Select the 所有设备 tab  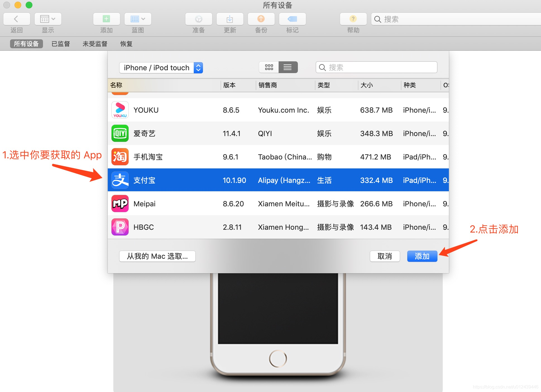coord(27,44)
